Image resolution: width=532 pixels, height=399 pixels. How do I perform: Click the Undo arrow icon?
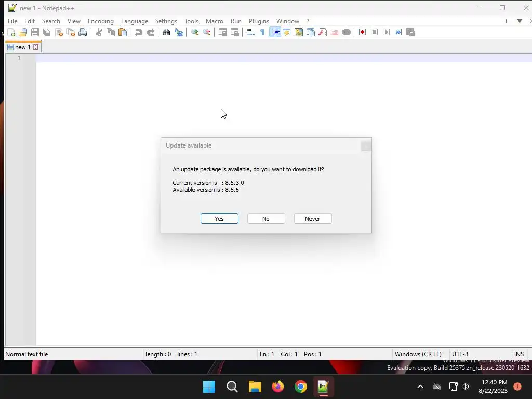[x=138, y=32]
